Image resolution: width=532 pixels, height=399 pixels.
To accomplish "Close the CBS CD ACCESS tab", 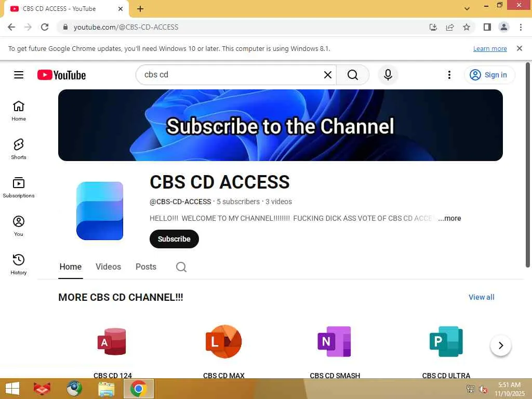I will click(x=121, y=9).
